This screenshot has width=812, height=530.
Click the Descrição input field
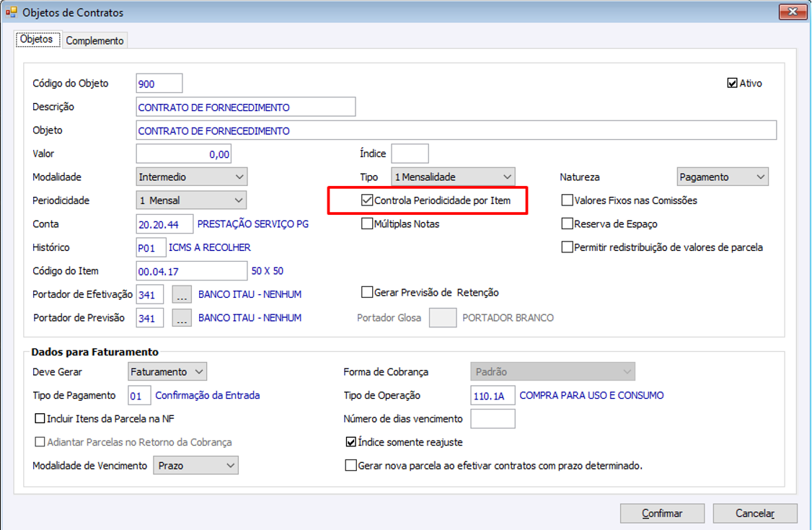pyautogui.click(x=246, y=107)
